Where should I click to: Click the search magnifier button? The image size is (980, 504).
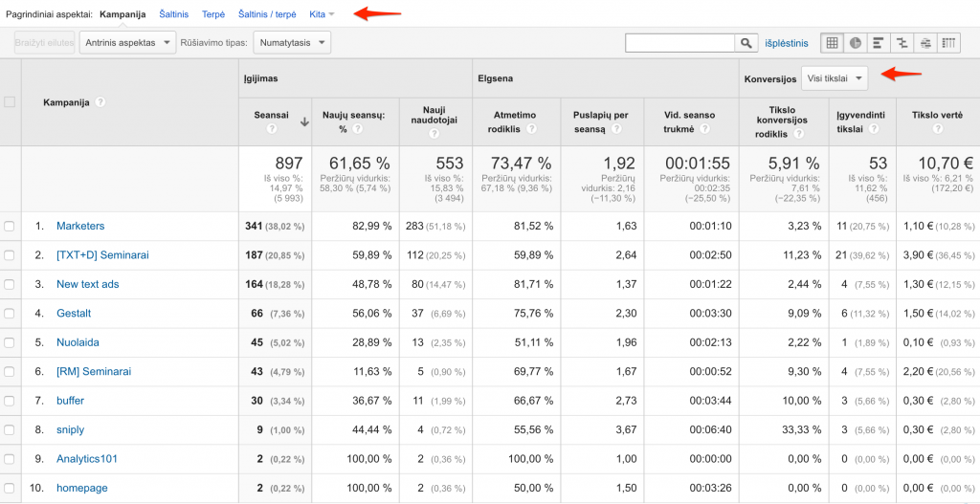click(746, 43)
